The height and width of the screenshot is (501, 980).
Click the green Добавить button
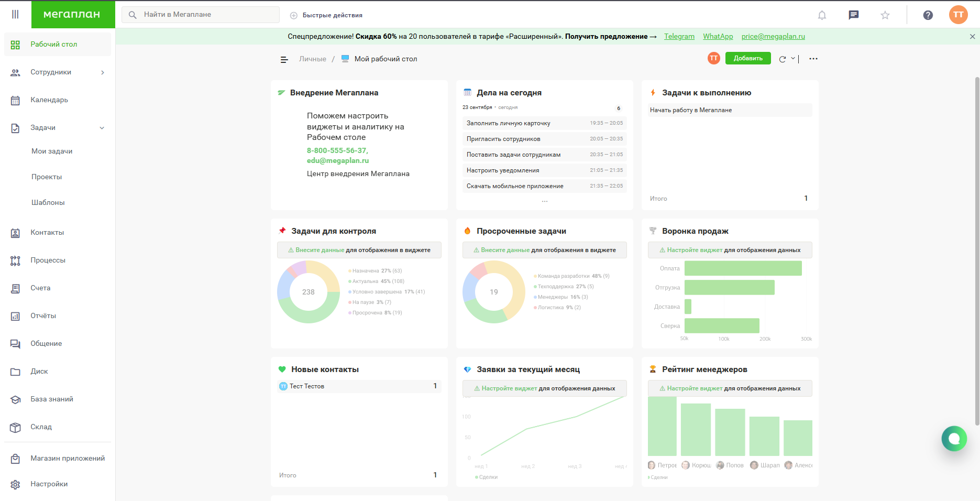click(747, 58)
